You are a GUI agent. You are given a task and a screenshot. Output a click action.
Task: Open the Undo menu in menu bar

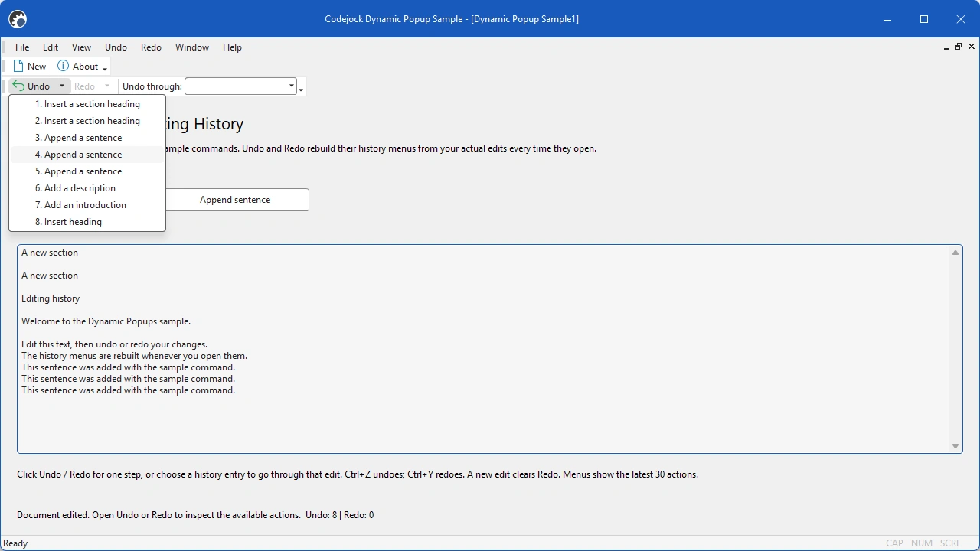tap(116, 47)
